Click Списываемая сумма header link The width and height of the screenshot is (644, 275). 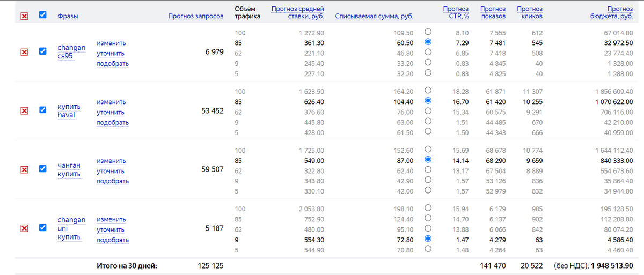click(374, 16)
